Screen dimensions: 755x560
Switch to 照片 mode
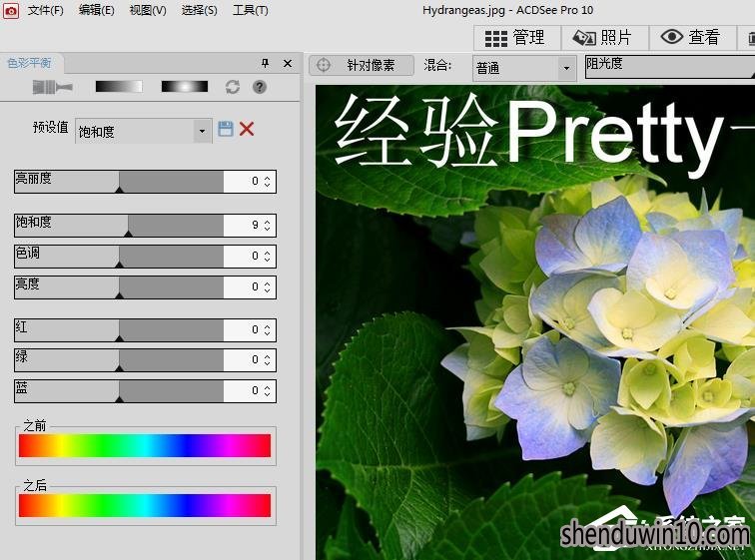pyautogui.click(x=605, y=38)
